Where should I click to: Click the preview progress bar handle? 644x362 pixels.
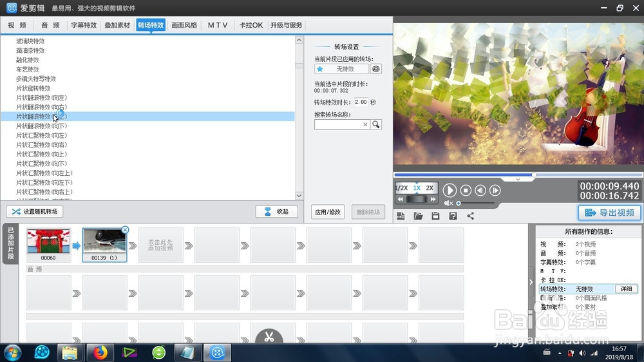pyautogui.click(x=534, y=175)
